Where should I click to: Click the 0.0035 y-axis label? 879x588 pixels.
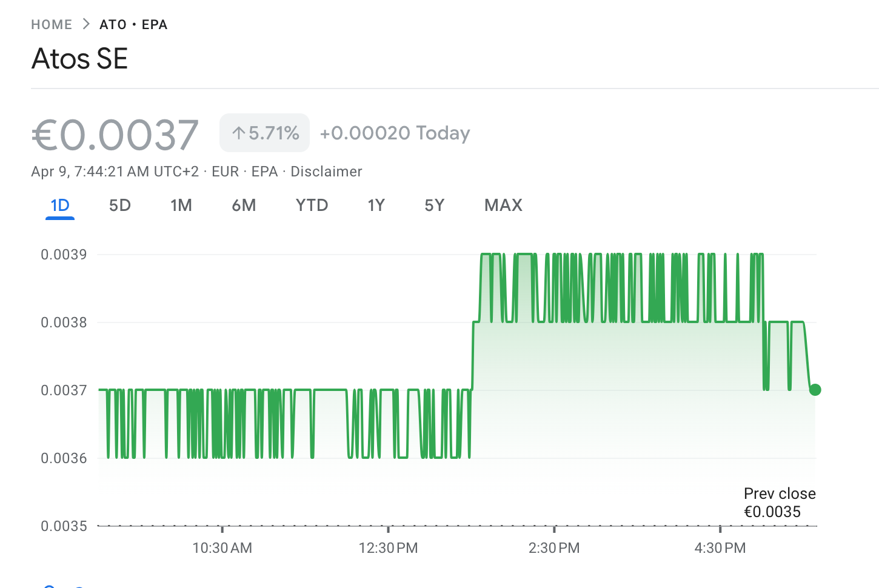tap(64, 526)
